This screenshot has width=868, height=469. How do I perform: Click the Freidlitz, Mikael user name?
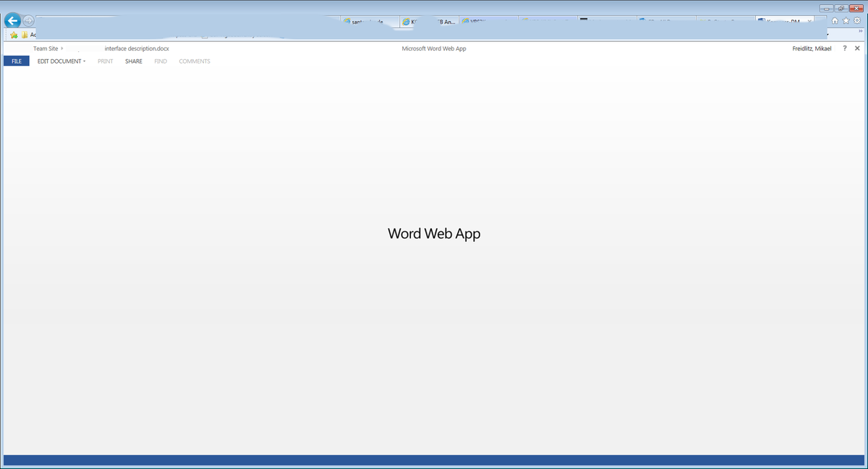[x=812, y=48]
